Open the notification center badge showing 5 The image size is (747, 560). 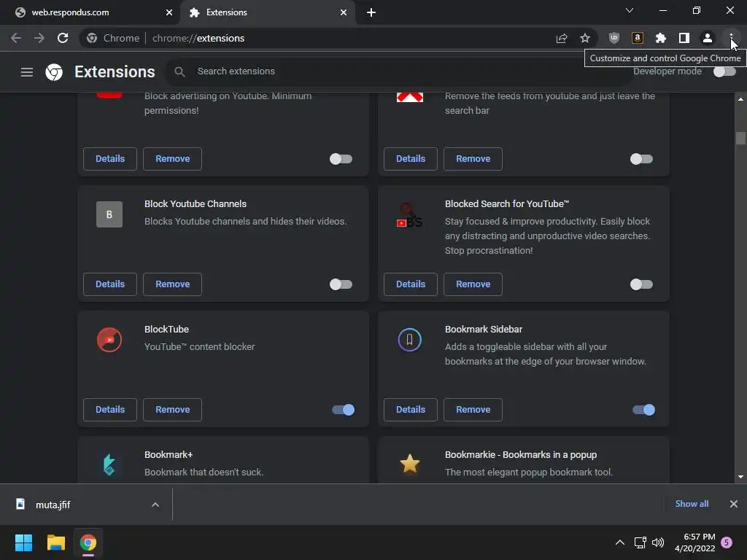pos(727,542)
